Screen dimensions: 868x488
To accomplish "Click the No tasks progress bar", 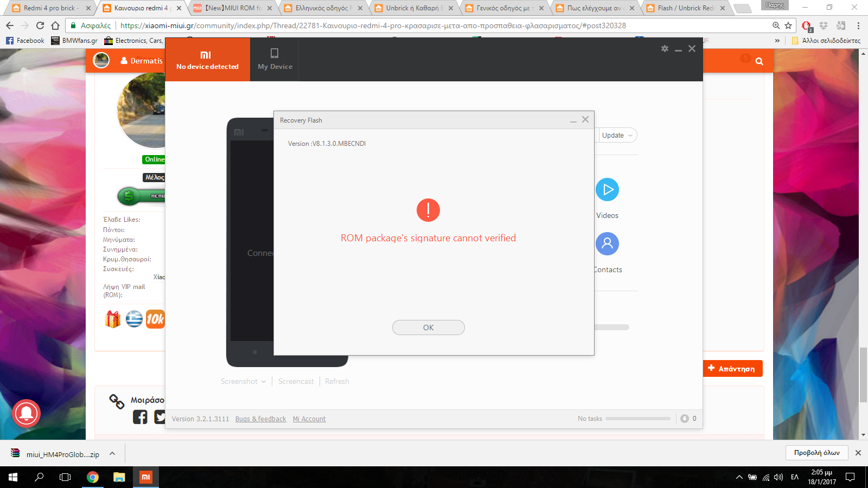I will tap(638, 419).
